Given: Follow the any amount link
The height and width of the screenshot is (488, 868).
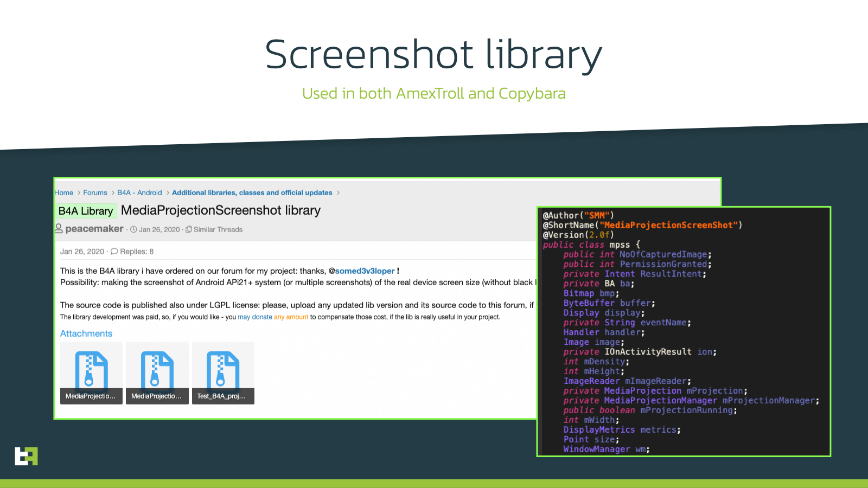Looking at the screenshot, I should coord(291,317).
